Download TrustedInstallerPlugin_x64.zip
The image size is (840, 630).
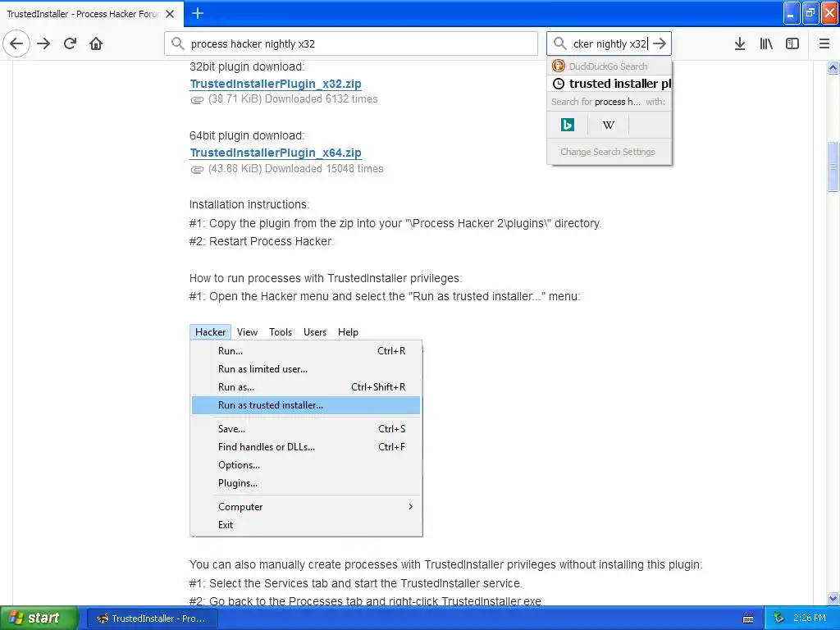(276, 153)
